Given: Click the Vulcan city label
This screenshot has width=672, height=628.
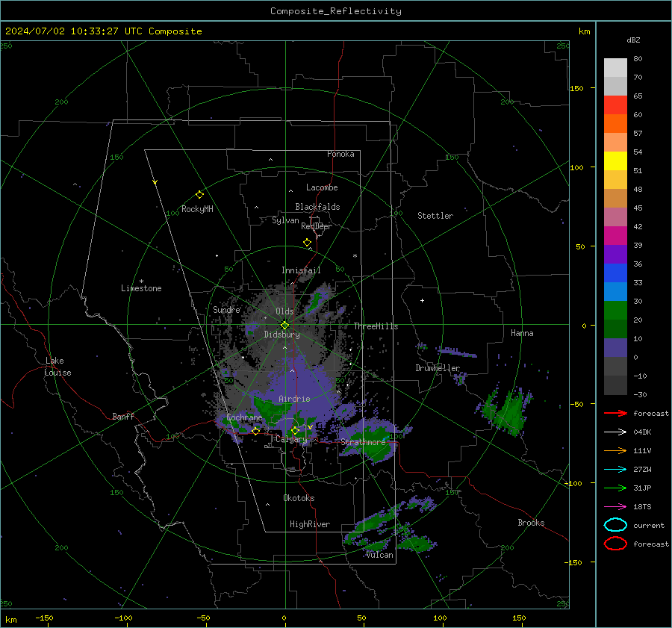Looking at the screenshot, I should pyautogui.click(x=380, y=555).
